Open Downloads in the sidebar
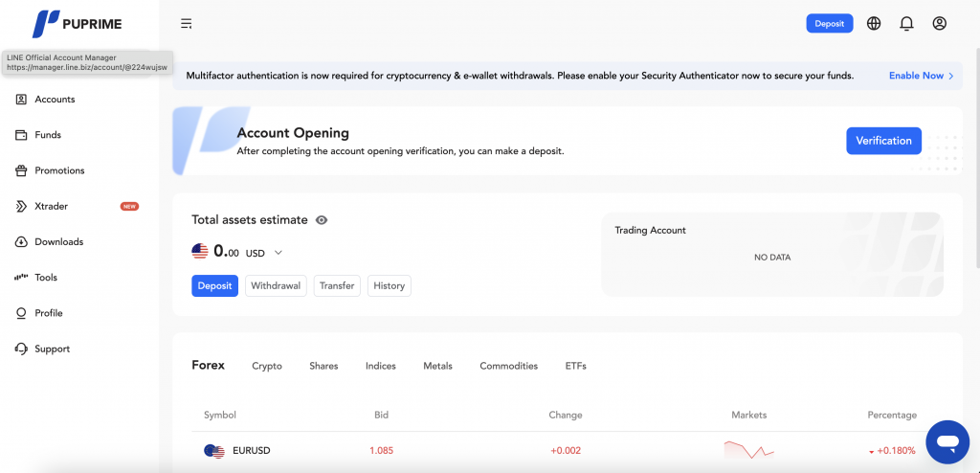This screenshot has height=473, width=980. pos(58,242)
